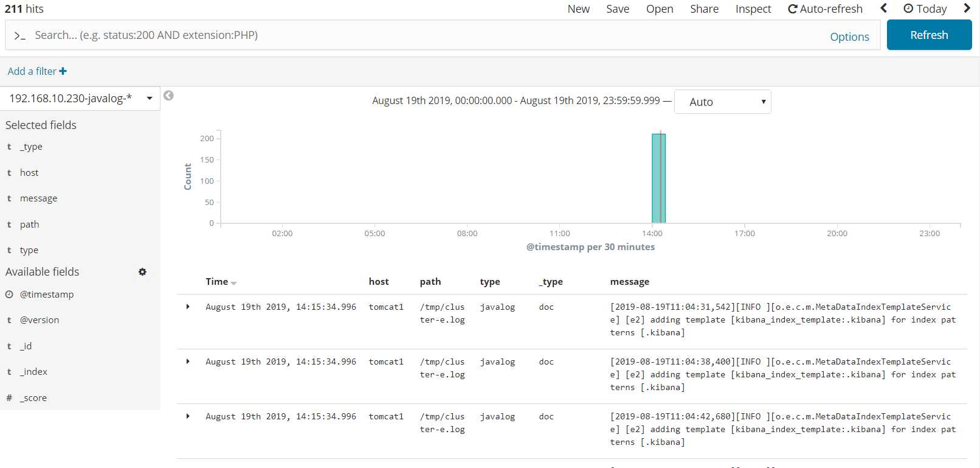This screenshot has height=468, width=980.
Task: Click the Refresh button
Action: [929, 35]
